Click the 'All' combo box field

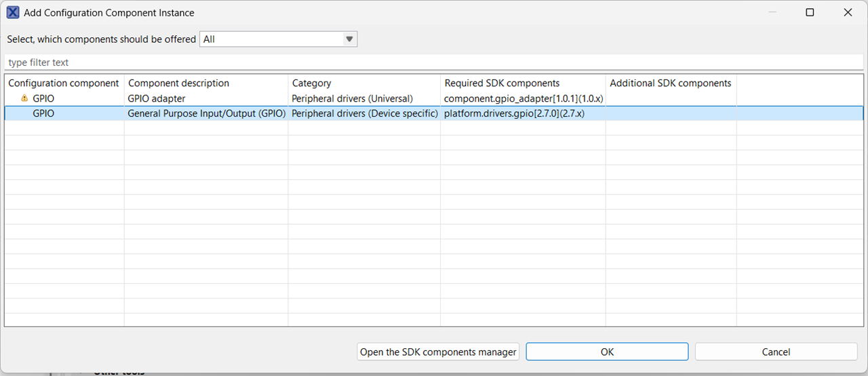tap(271, 39)
